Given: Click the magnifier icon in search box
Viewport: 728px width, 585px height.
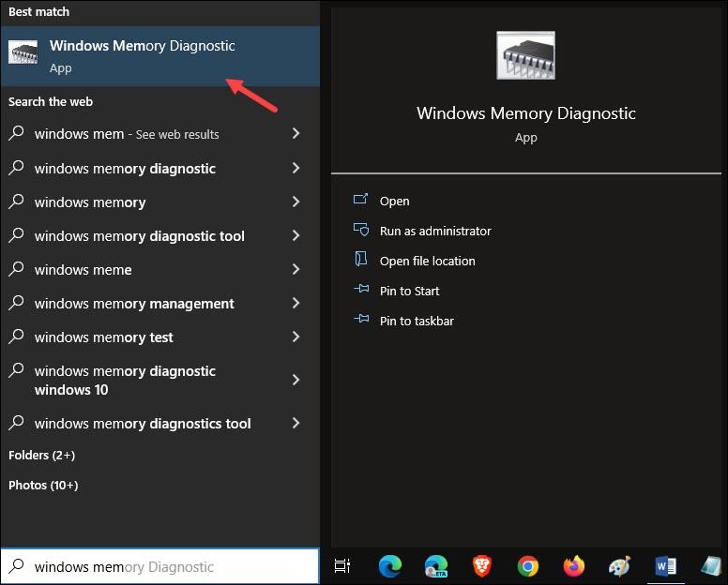Looking at the screenshot, I should [x=17, y=565].
